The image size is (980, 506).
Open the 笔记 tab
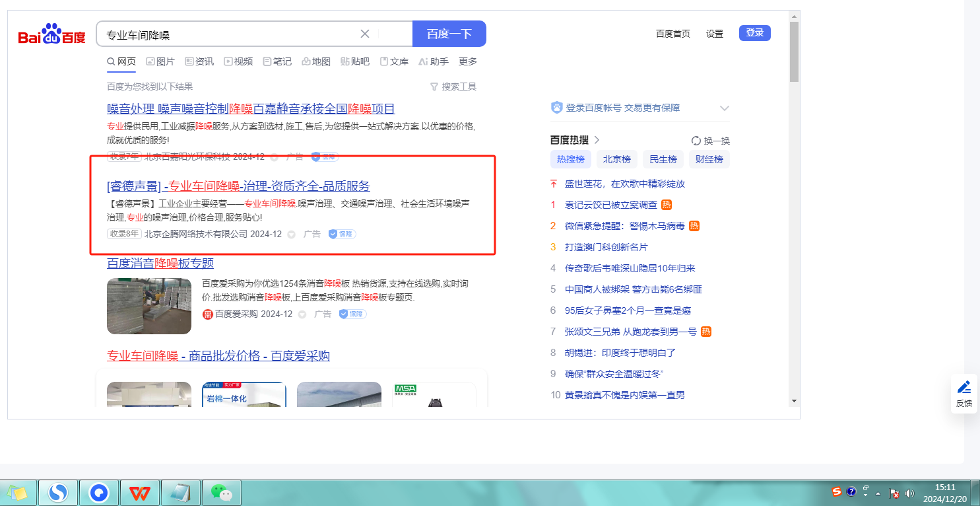coord(277,61)
